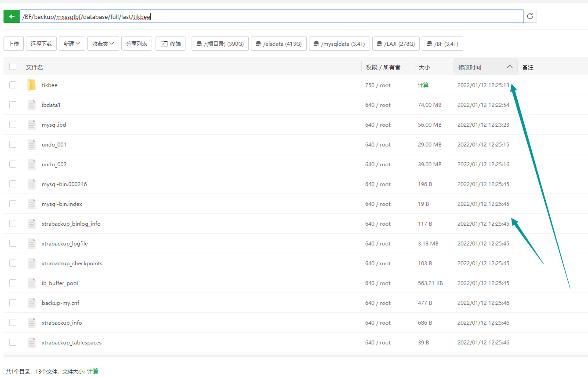Click the mysql.ibd file icon
This screenshot has width=588, height=377.
[31, 124]
